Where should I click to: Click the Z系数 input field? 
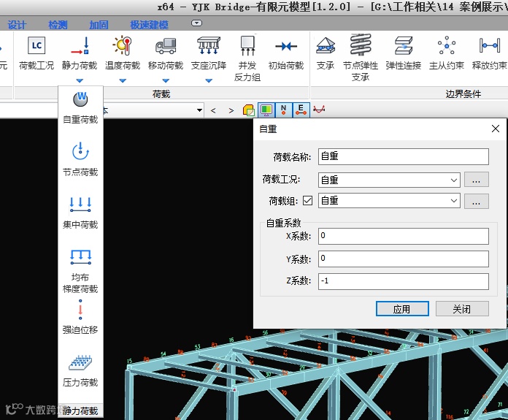click(404, 281)
